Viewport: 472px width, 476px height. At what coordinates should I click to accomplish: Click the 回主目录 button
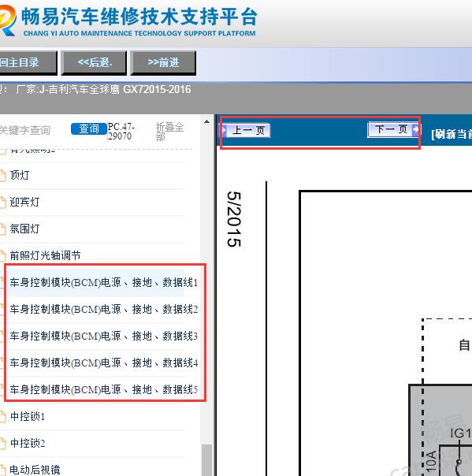28,62
